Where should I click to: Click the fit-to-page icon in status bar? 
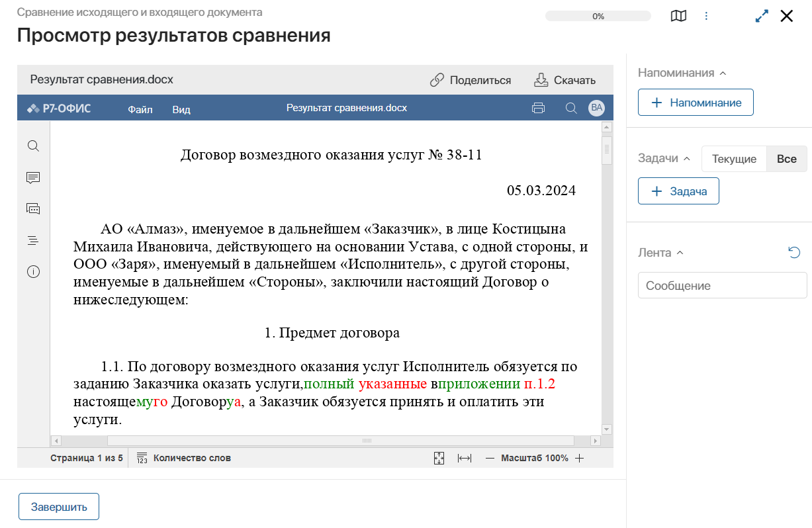tap(439, 457)
